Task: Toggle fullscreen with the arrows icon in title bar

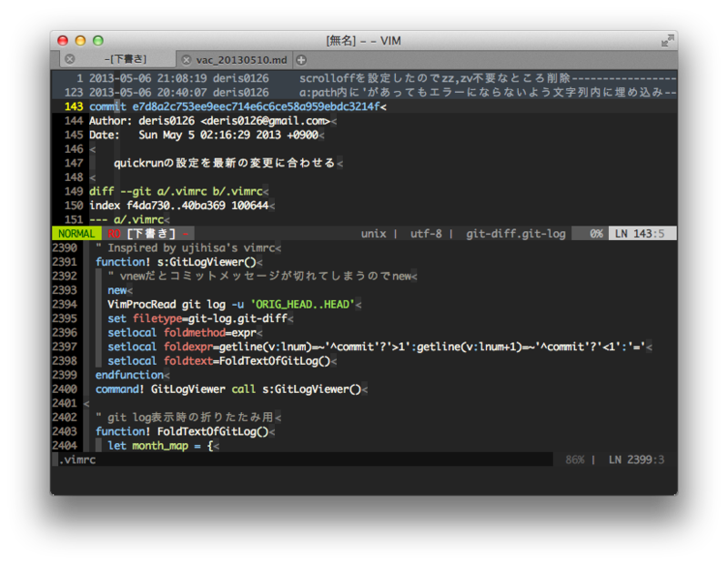Action: (667, 41)
